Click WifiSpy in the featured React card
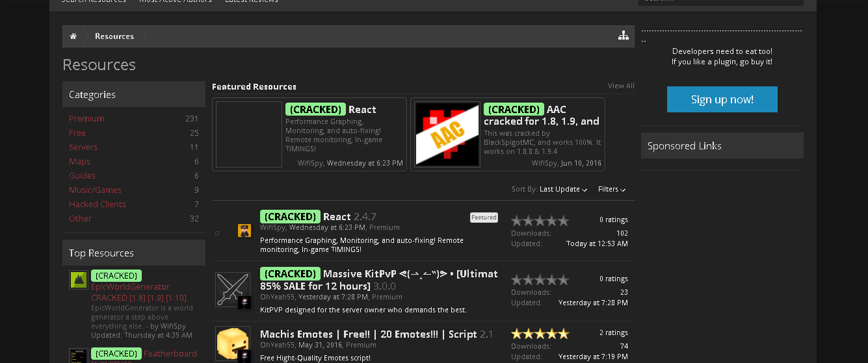Screen dimensions: 868x363 [310, 163]
